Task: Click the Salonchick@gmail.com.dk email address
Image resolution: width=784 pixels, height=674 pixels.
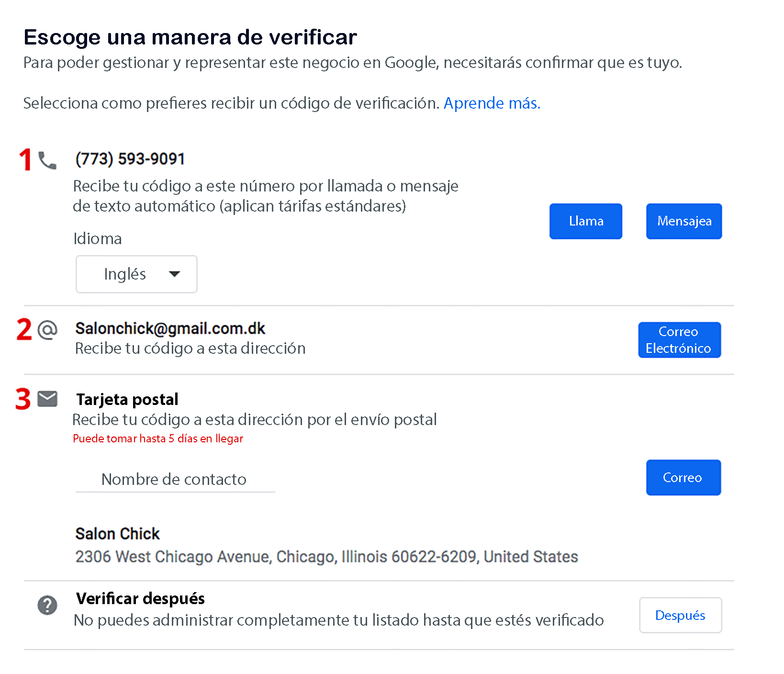Action: coord(170,328)
